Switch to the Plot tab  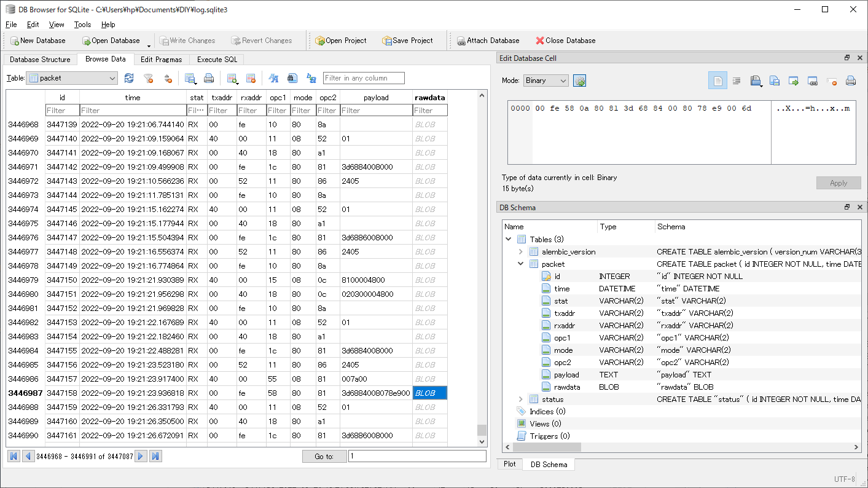tap(510, 464)
